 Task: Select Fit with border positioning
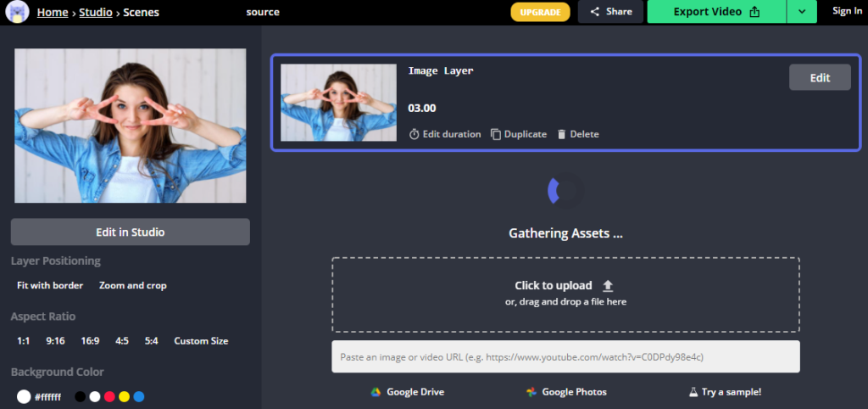[x=50, y=285]
